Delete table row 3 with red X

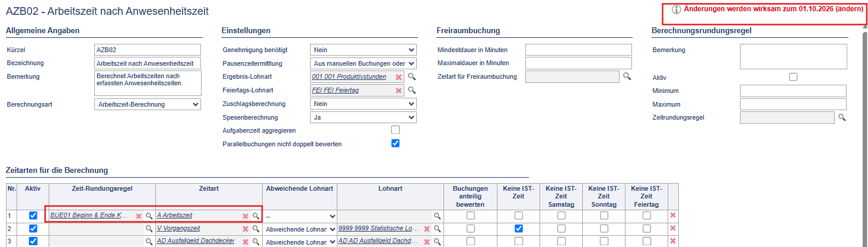point(672,241)
